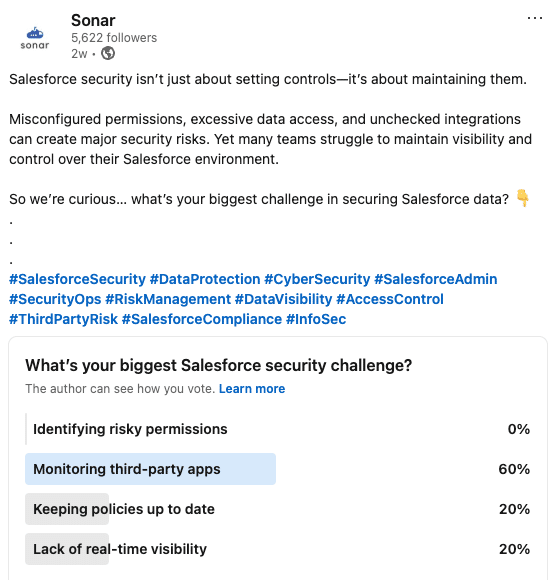Select Monitoring third-party apps poll option
Viewport: 557px width, 580px height.
pyautogui.click(x=278, y=469)
